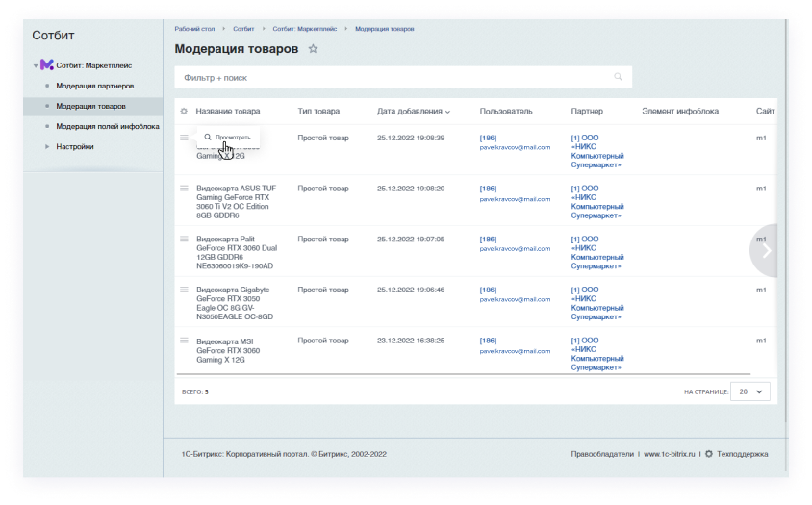The image size is (812, 505).
Task: Click Партнер column header
Action: pos(587,111)
